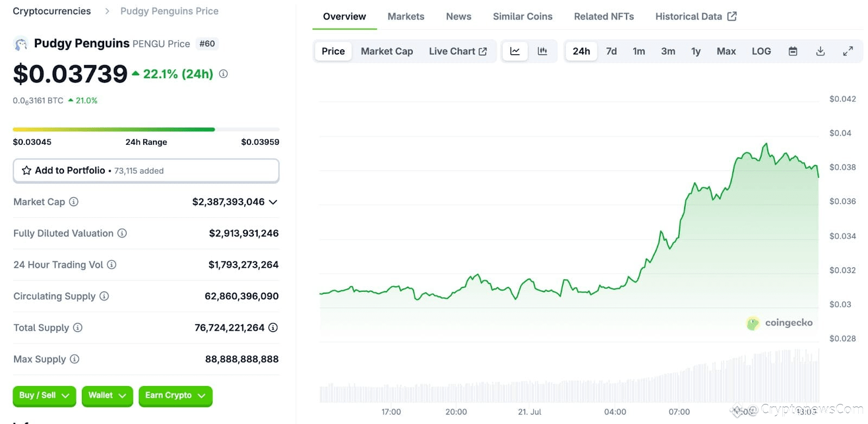
Task: Open the Live Chart link
Action: point(458,51)
